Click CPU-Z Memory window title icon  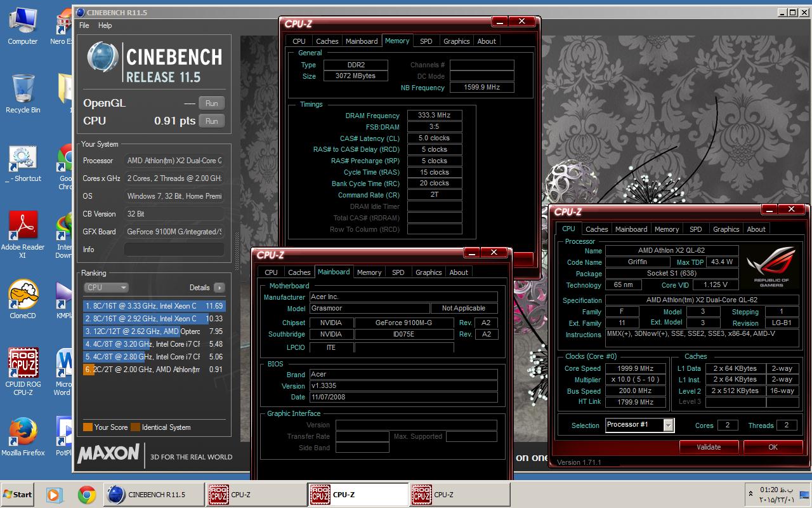(298, 23)
